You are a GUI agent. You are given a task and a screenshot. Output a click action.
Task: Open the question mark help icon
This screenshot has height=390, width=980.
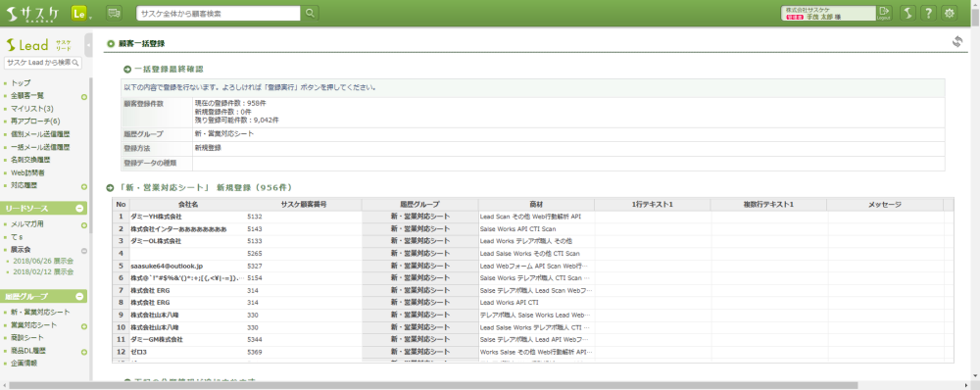[928, 13]
